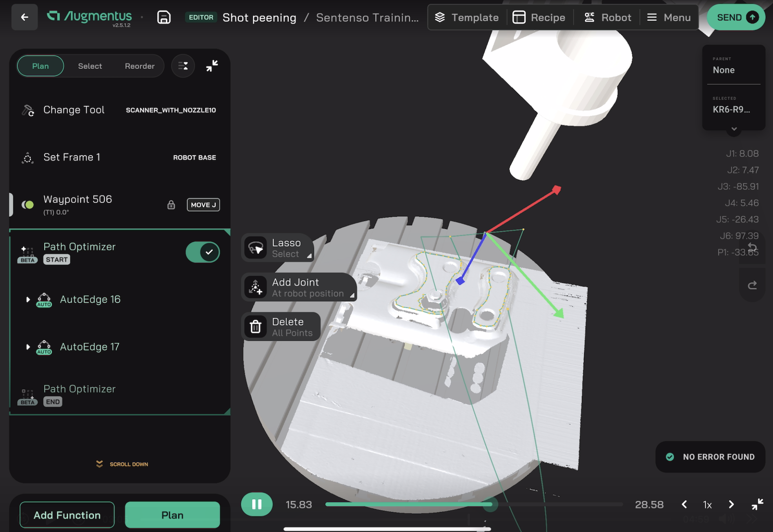Click the J1 joint value

coord(742,154)
